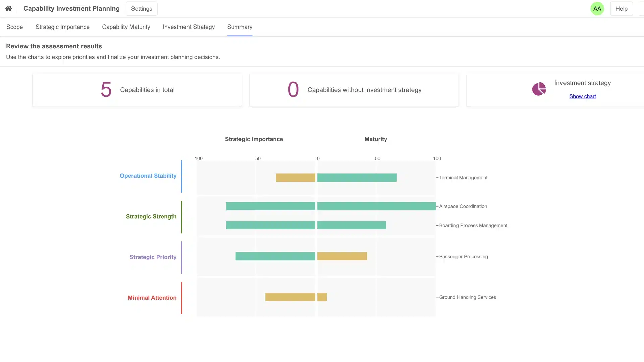Go to the Strategic Importance tab

click(62, 27)
